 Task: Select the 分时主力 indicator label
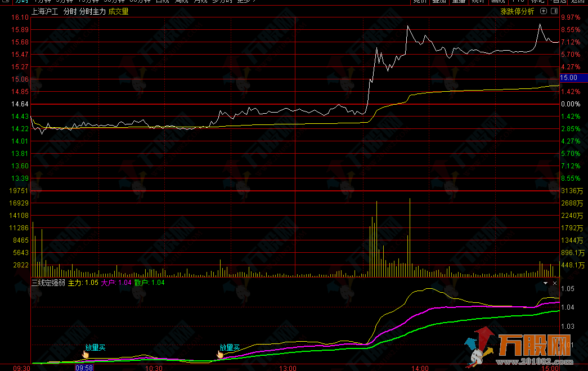(x=93, y=12)
